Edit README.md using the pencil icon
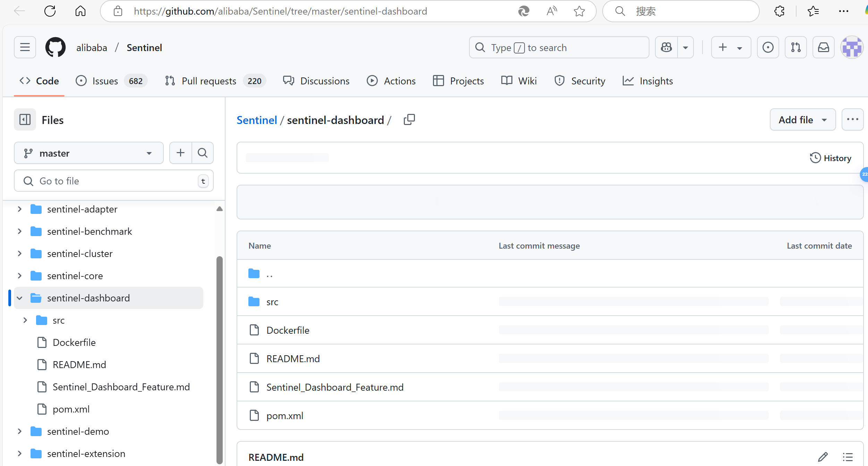Screen dimensions: 868x466 pyautogui.click(x=823, y=457)
